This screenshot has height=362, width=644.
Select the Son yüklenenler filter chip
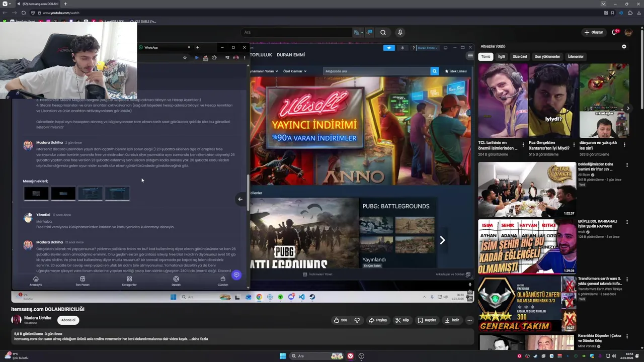pyautogui.click(x=547, y=57)
